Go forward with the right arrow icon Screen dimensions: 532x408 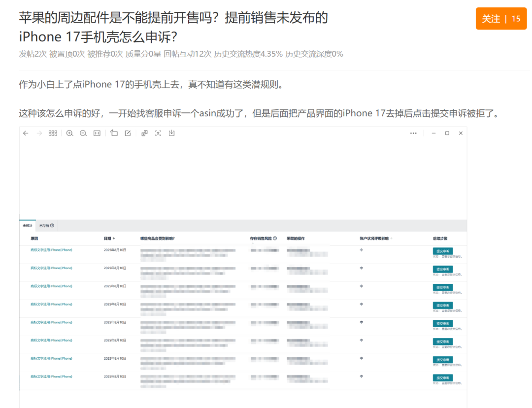coord(39,134)
